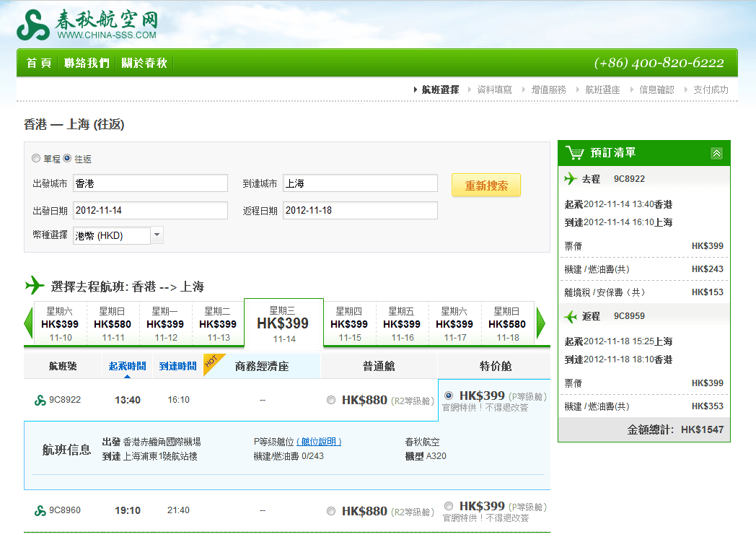Select the 星期四 11-15 date tab
This screenshot has height=537, width=756.
tap(349, 323)
